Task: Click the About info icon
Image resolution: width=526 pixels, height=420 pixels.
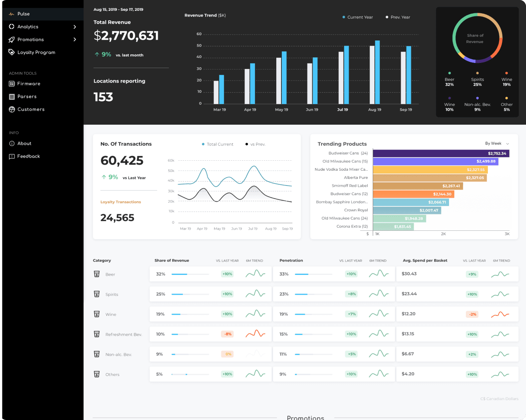Action: point(12,143)
